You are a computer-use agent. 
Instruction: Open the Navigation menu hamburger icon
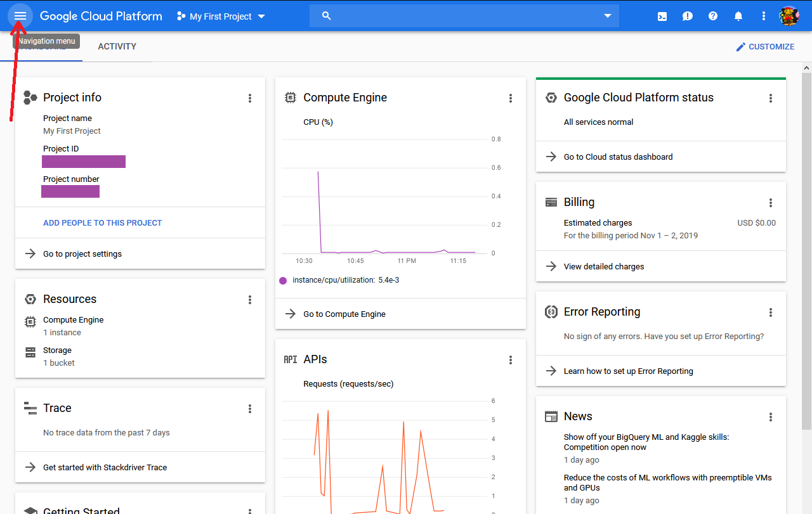(20, 16)
